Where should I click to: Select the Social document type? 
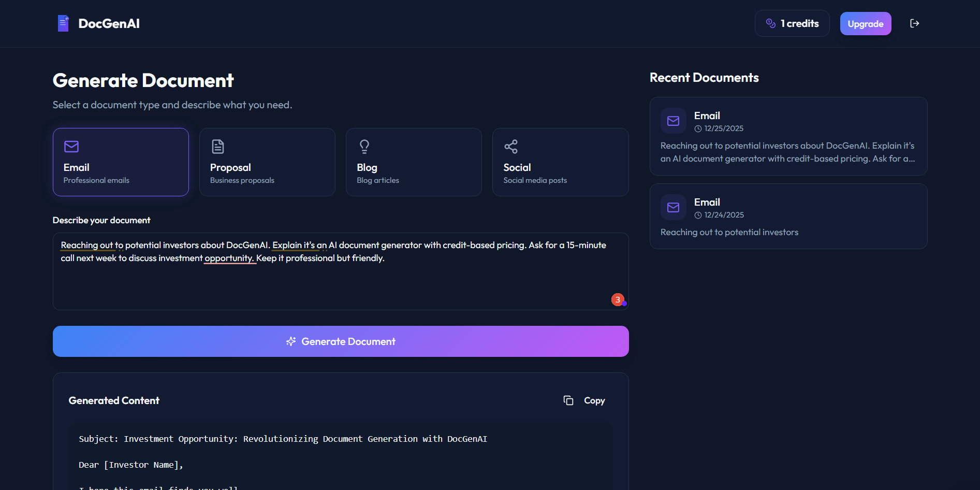(560, 162)
